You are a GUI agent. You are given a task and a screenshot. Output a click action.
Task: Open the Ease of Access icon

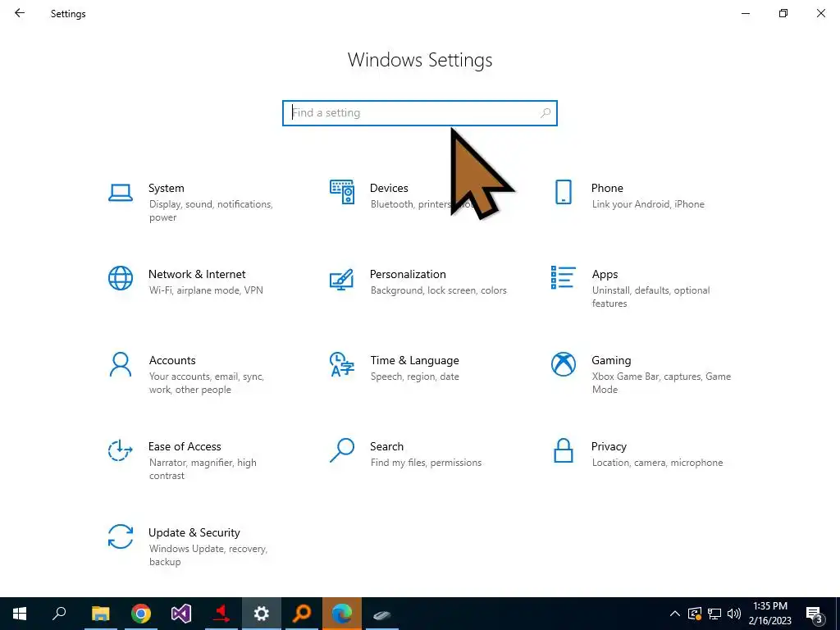tap(120, 450)
